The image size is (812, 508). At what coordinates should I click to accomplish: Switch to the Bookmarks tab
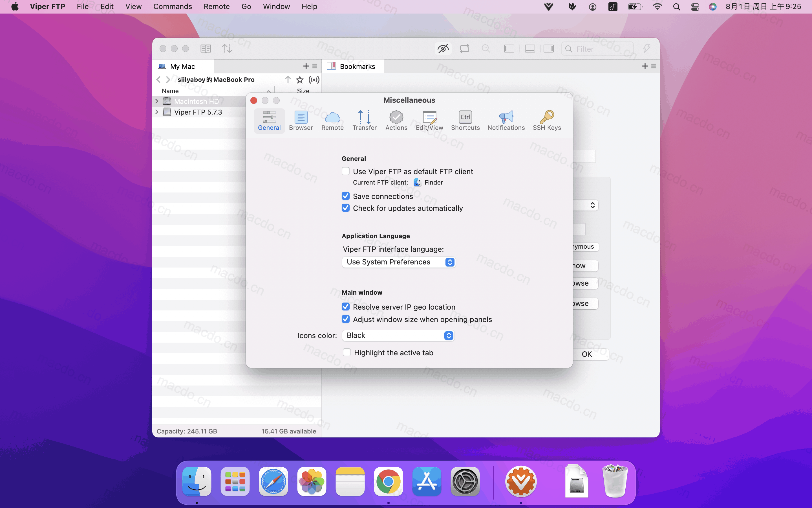(353, 67)
